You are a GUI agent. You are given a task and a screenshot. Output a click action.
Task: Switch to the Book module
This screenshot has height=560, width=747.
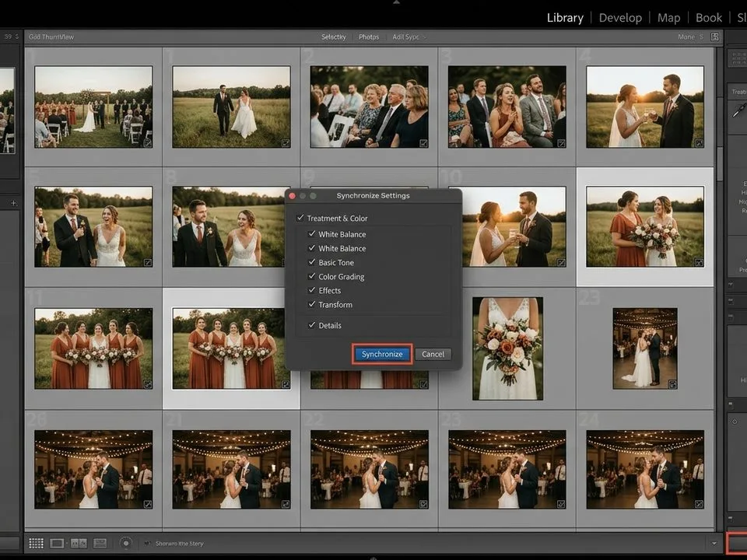(x=709, y=18)
